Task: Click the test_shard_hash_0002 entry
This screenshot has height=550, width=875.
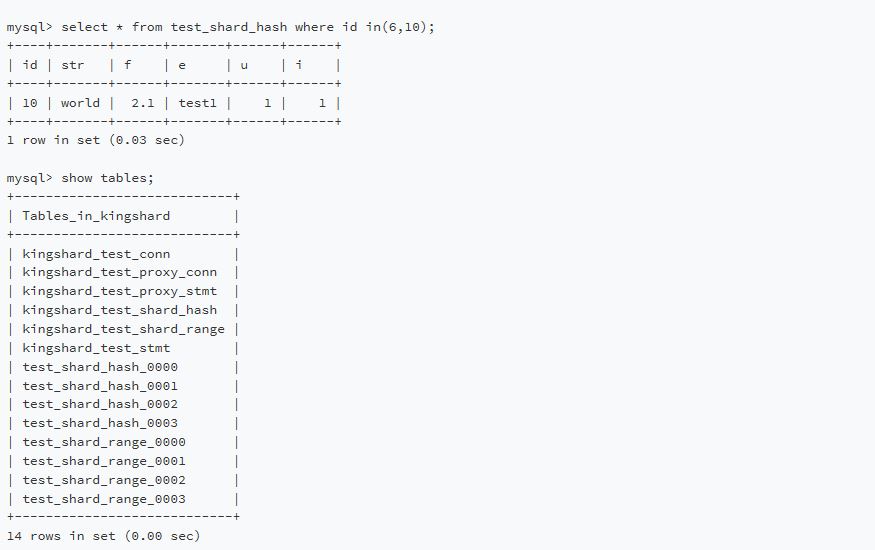Action: (100, 404)
